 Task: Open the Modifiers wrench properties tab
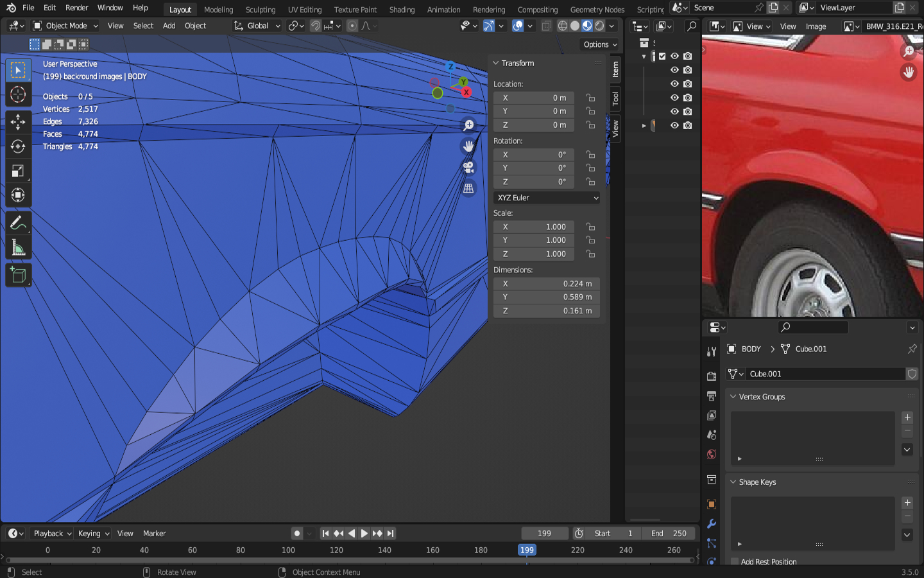pyautogui.click(x=712, y=524)
